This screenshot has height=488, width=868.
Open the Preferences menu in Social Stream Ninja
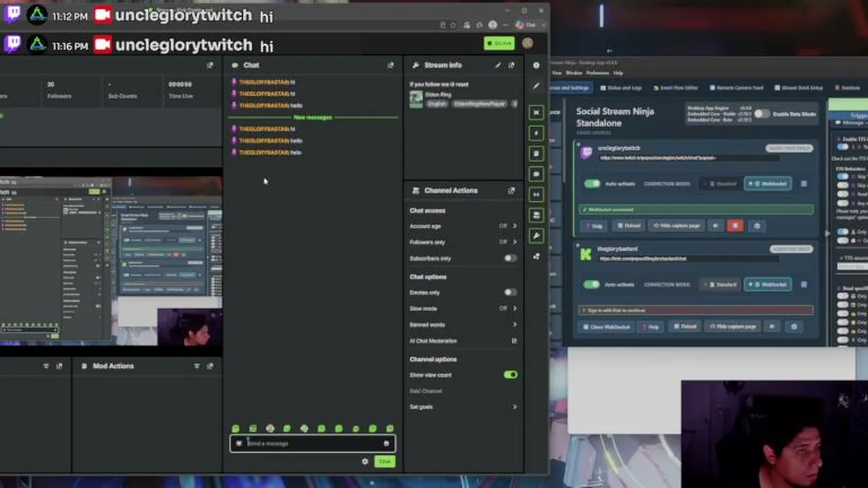coord(597,73)
